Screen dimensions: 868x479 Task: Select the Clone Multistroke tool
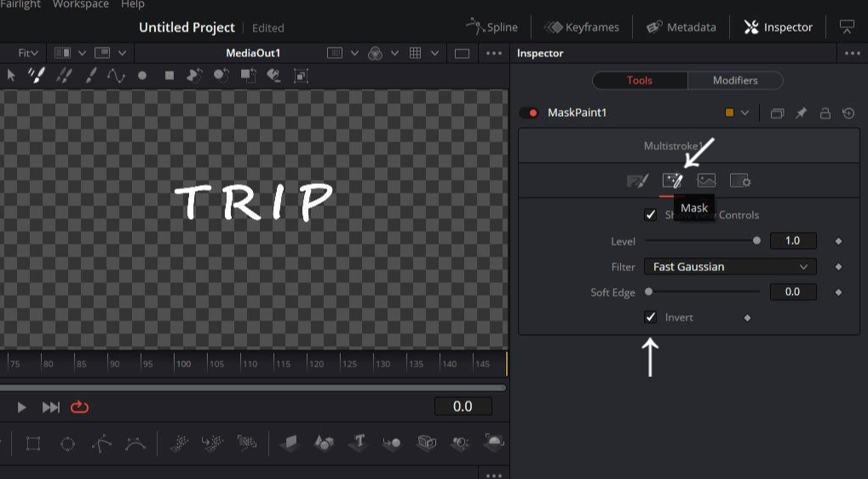tap(64, 75)
